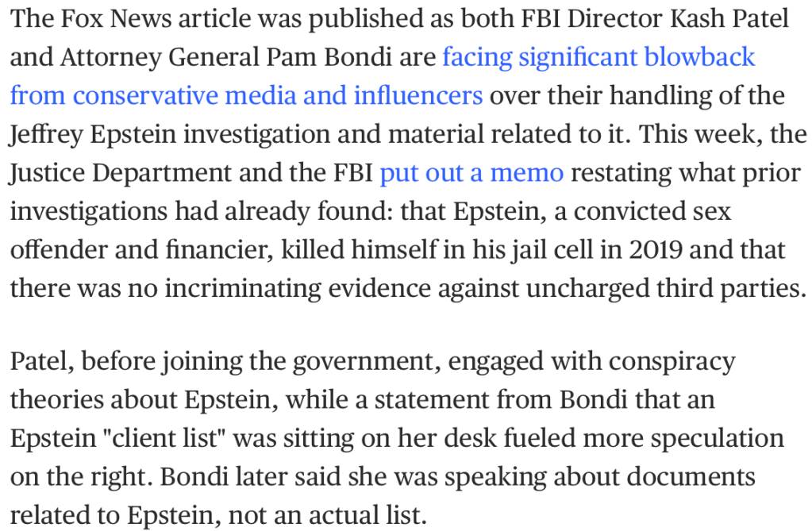812x531 pixels.
Task: Open the 'put out a memo' link
Action: coord(471,172)
